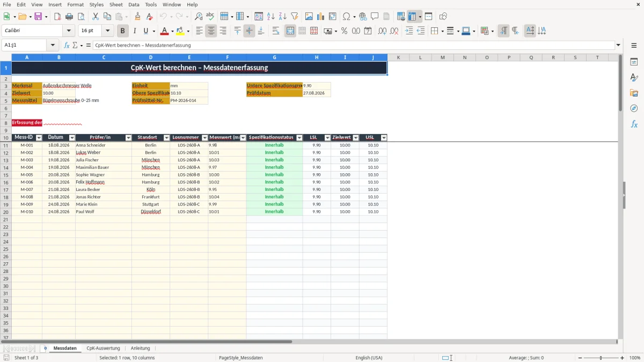
Task: Select row 15 header
Action: pyautogui.click(x=5, y=175)
